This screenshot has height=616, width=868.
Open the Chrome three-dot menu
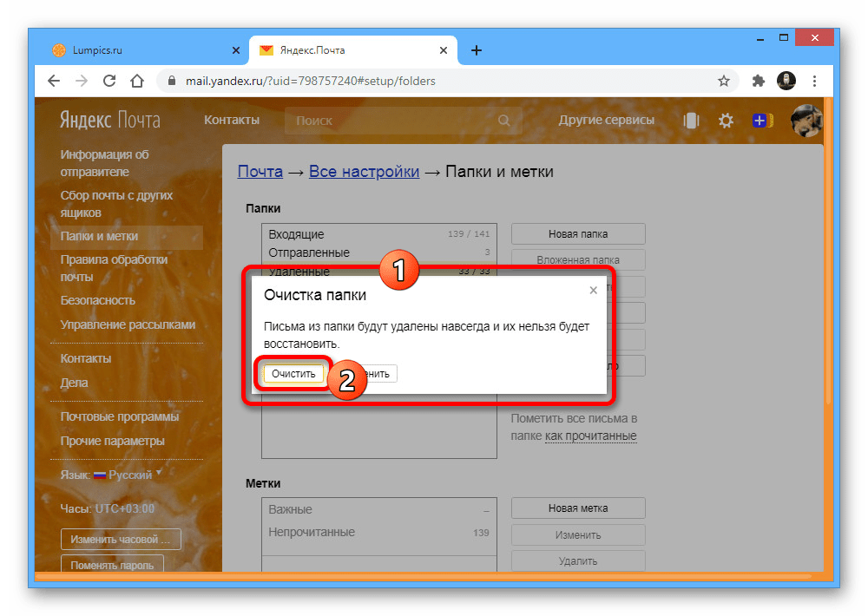point(814,80)
